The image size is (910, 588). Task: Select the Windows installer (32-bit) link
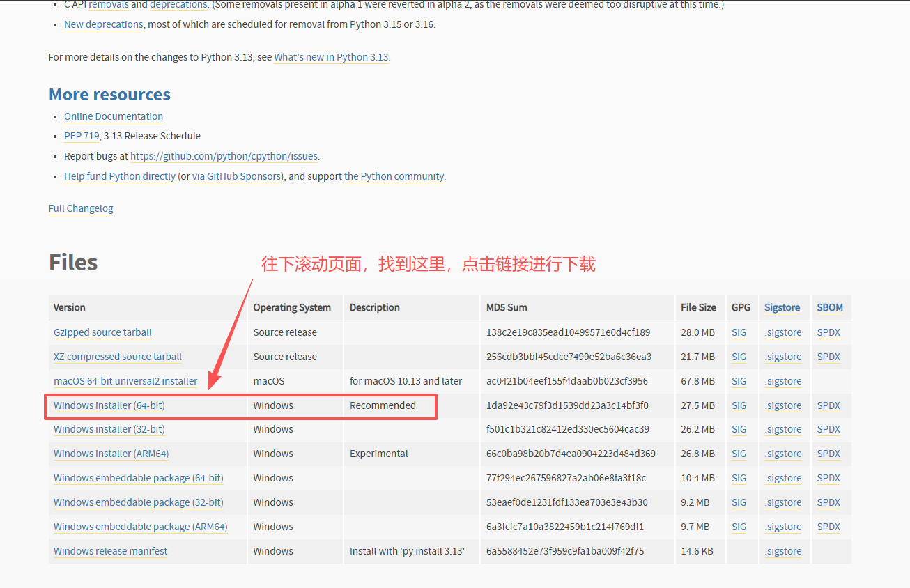click(109, 429)
